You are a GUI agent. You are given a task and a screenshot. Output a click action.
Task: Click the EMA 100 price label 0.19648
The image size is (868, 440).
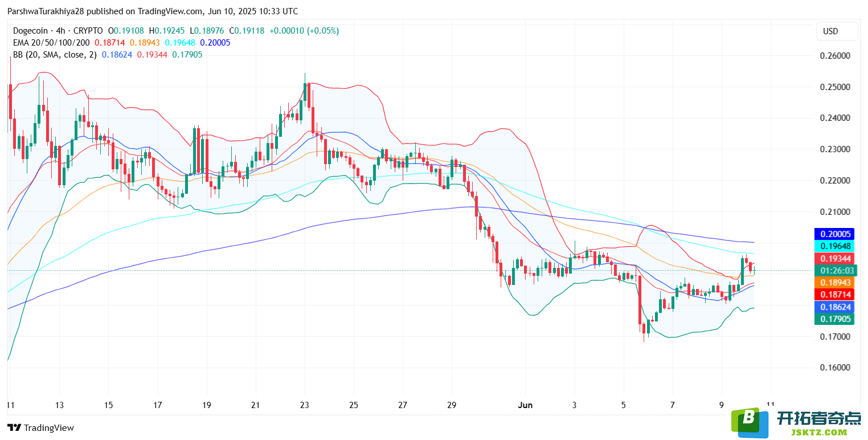[836, 246]
